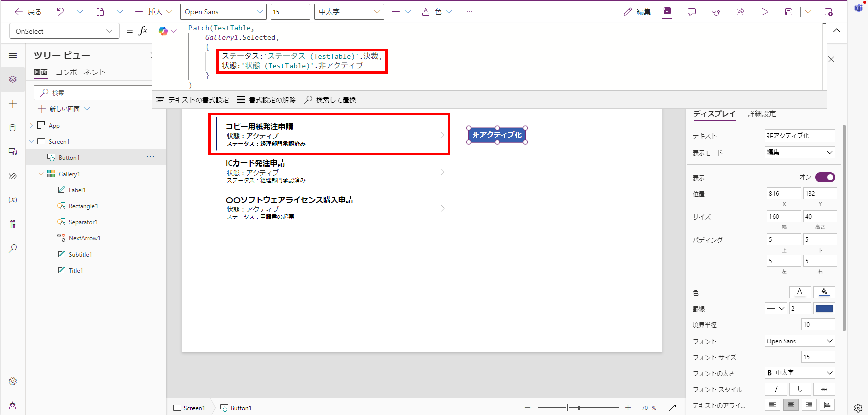Open the 表示モード dropdown
The width and height of the screenshot is (868, 415).
(x=800, y=152)
